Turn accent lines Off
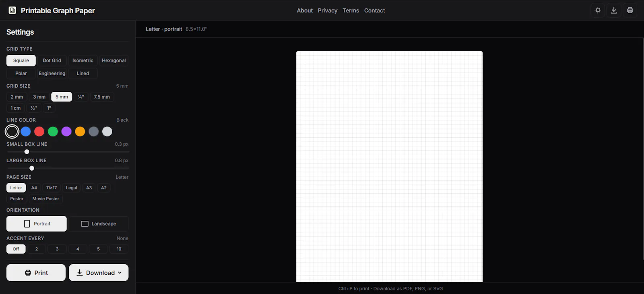644x294 pixels. pos(16,249)
